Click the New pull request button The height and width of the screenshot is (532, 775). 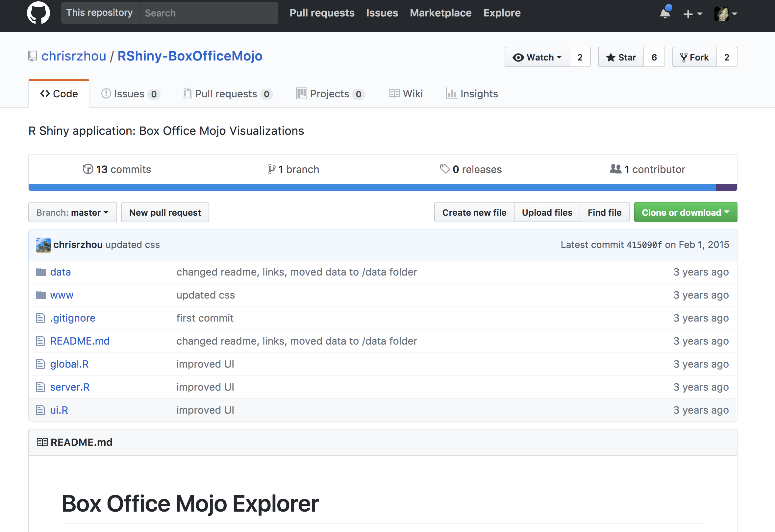click(x=165, y=212)
